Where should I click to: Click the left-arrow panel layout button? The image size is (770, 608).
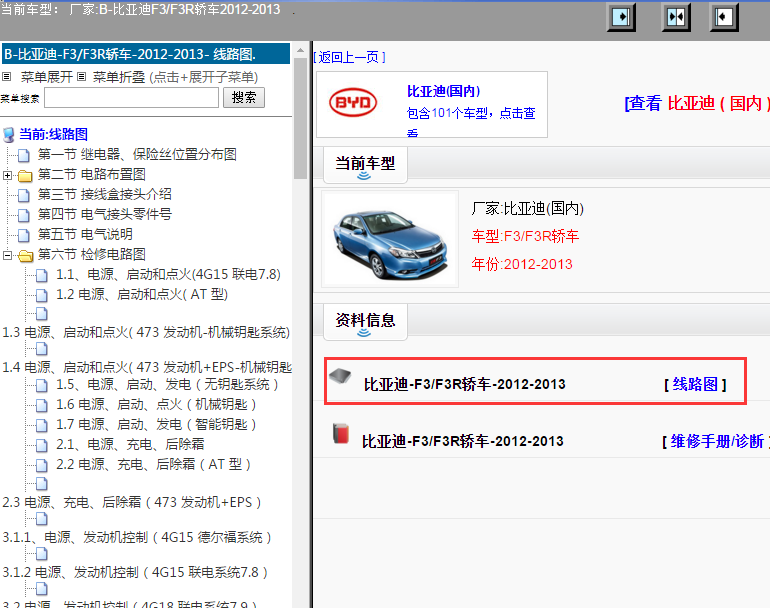[x=724, y=17]
